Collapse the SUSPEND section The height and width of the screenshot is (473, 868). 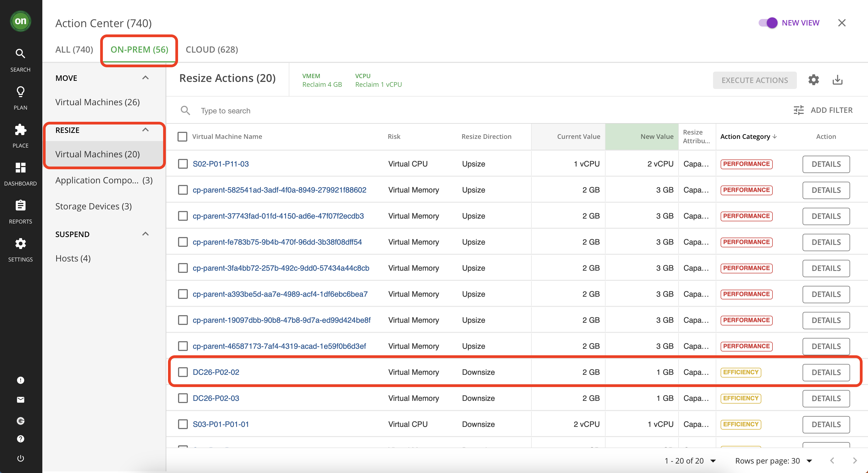[145, 234]
